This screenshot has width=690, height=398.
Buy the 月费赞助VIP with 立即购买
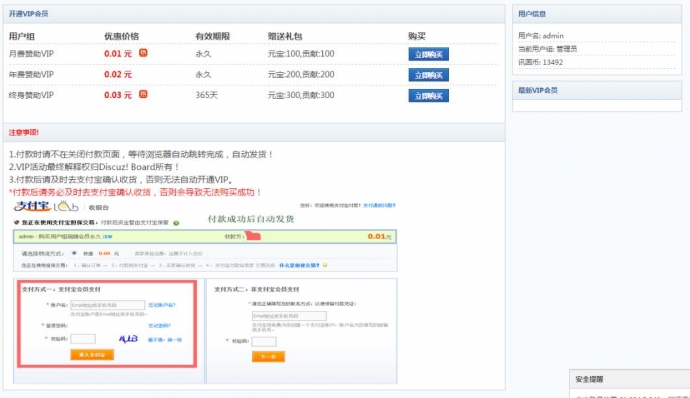(429, 54)
